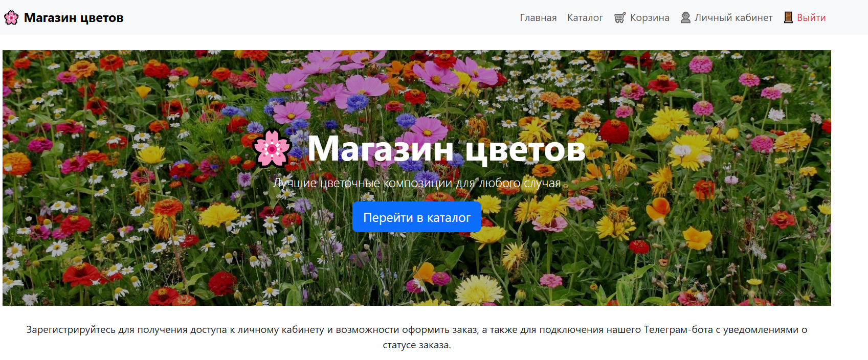Open the Каталог menu item
This screenshot has width=868, height=360.
(x=585, y=18)
